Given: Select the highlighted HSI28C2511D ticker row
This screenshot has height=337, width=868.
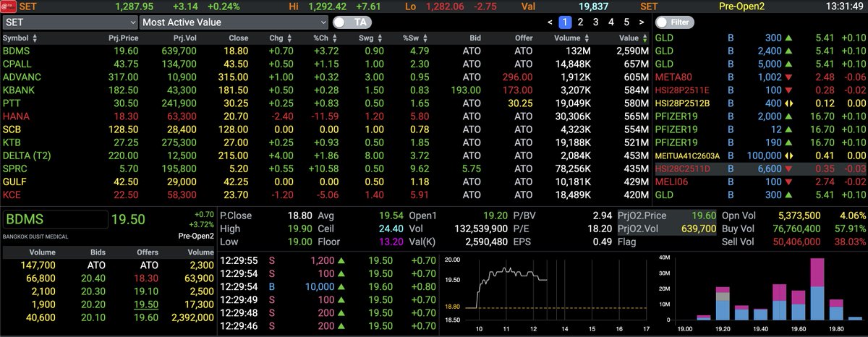Looking at the screenshot, I should 759,168.
